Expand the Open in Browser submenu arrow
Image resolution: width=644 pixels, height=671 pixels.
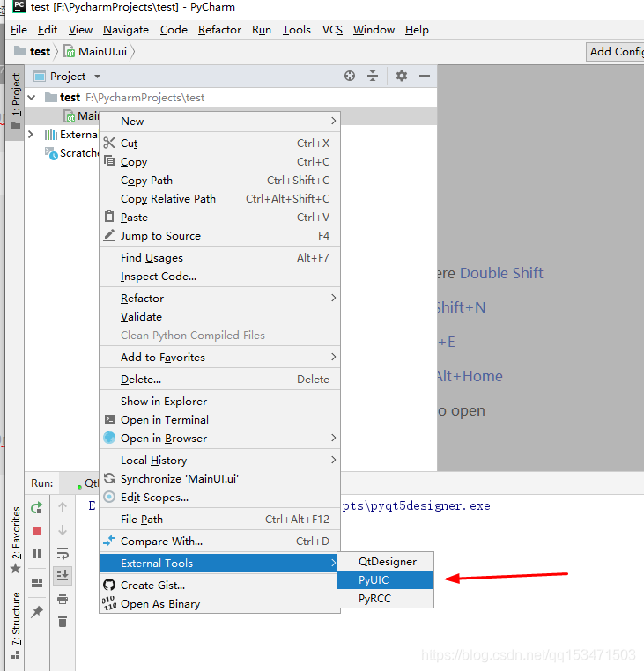point(334,438)
